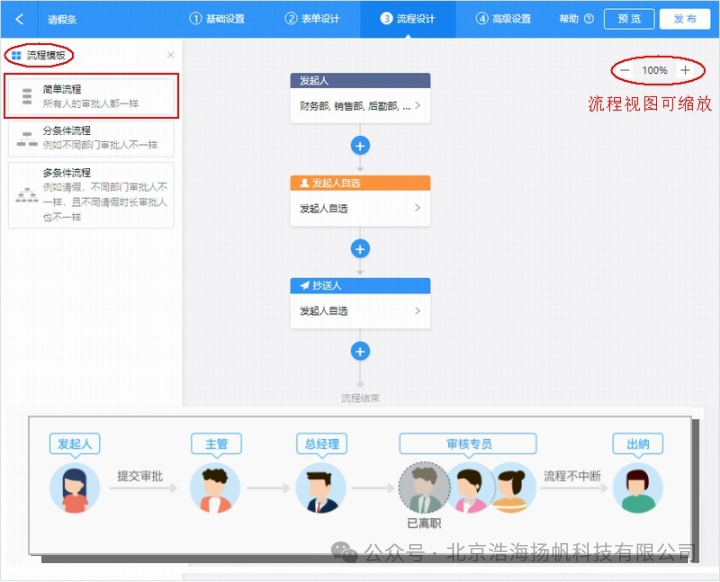Go to the 高级设置 step tab

[503, 19]
